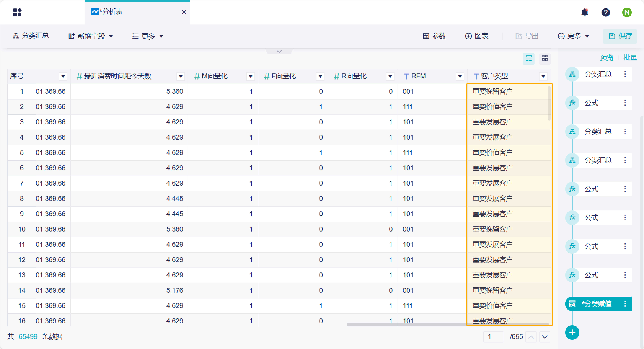Collapse the top panel chevron
644x349 pixels.
(279, 51)
